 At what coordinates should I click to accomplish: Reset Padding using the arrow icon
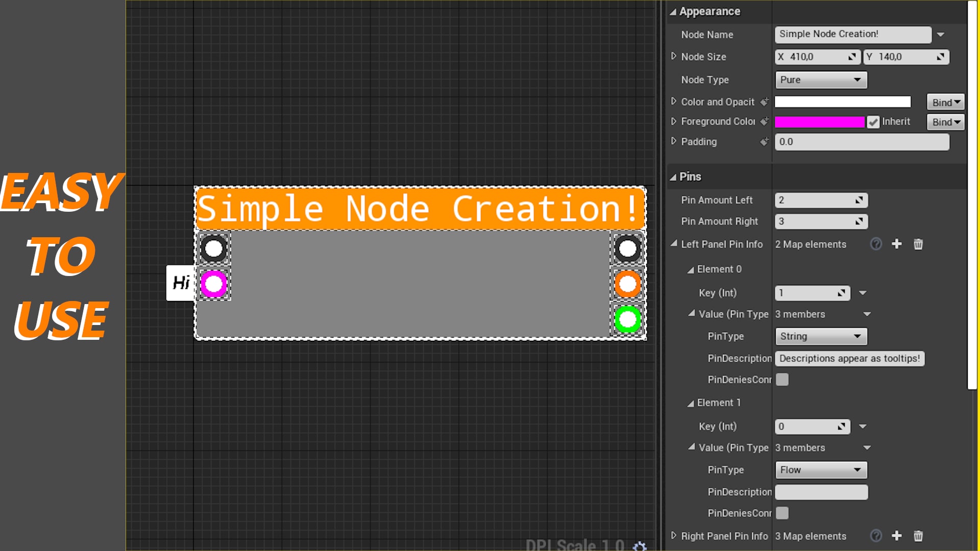pos(764,141)
